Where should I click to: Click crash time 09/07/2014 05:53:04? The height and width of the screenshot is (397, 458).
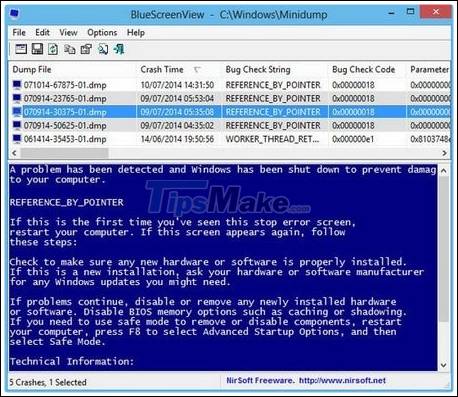[177, 99]
